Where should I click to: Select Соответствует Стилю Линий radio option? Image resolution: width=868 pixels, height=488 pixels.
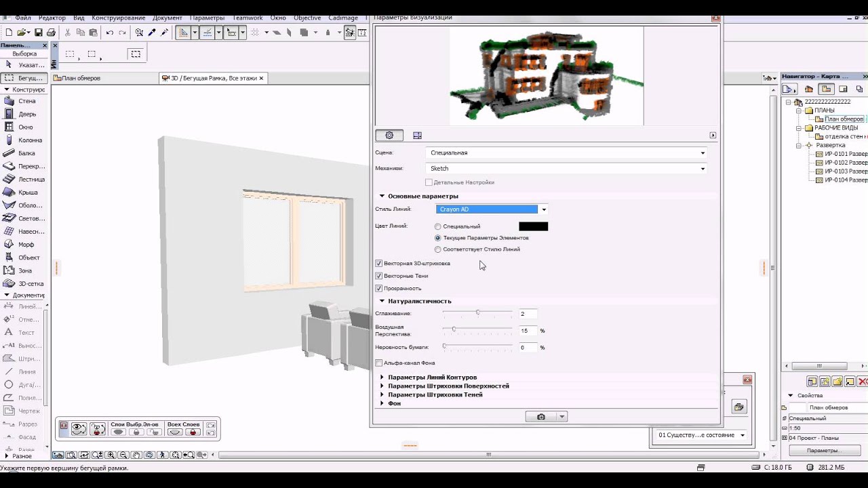[x=438, y=249]
